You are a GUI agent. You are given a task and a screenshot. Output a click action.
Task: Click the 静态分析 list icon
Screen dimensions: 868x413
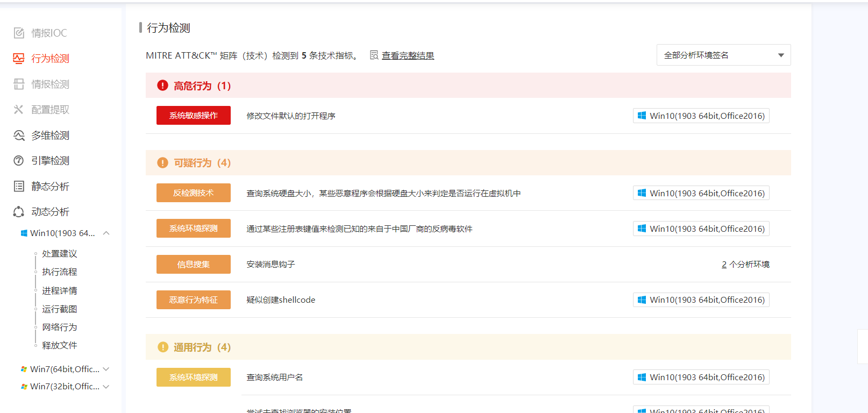[x=19, y=187]
